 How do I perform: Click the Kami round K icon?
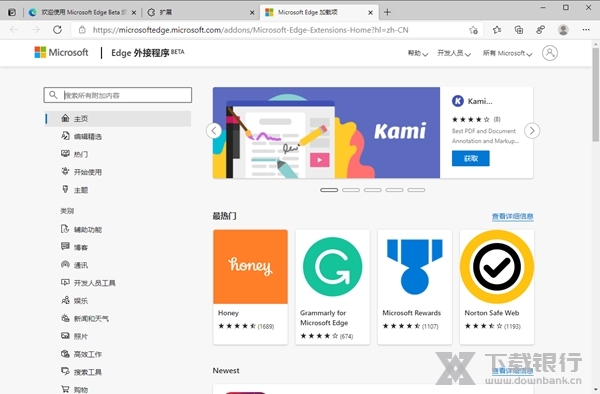click(x=458, y=101)
